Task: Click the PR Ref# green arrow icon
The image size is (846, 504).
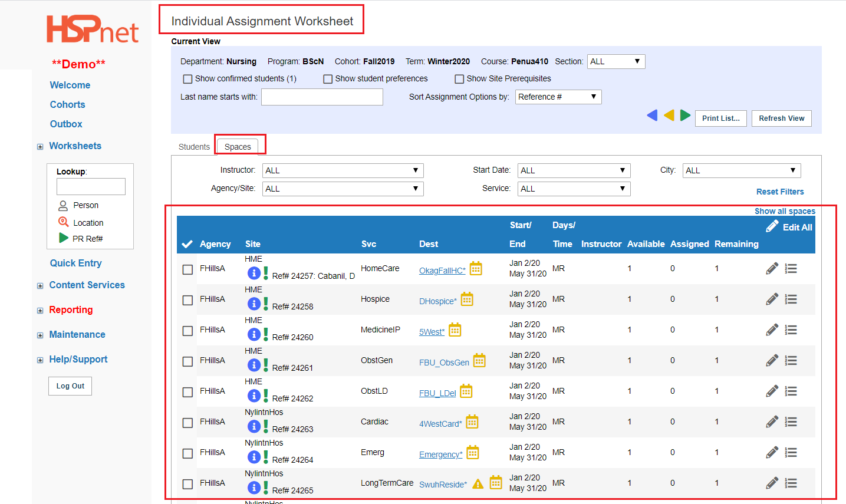Action: [x=64, y=238]
